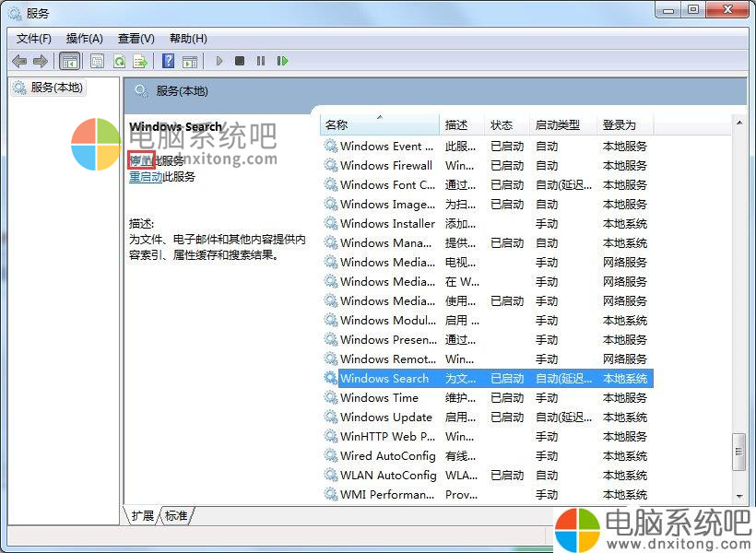Select the Windows Installer service row

487,224
